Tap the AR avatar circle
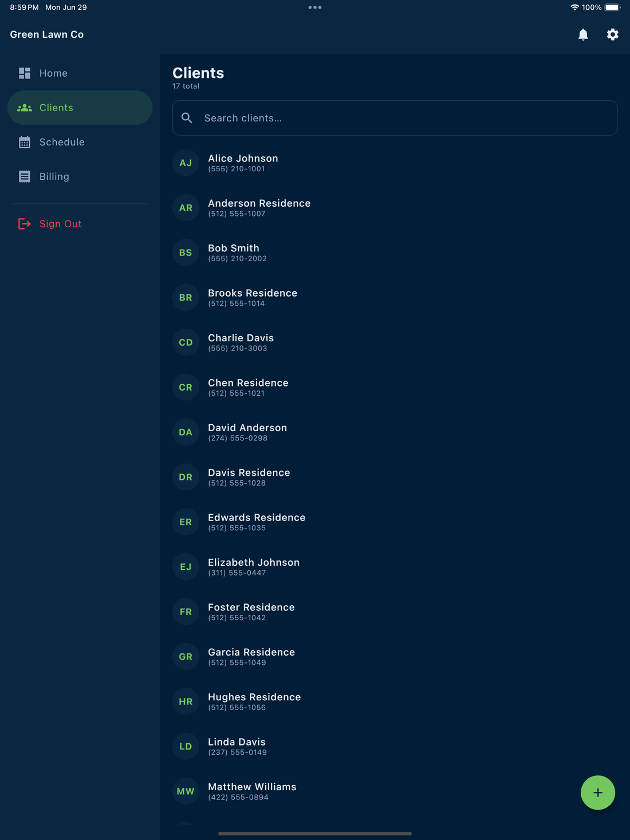The image size is (630, 840). (x=186, y=208)
